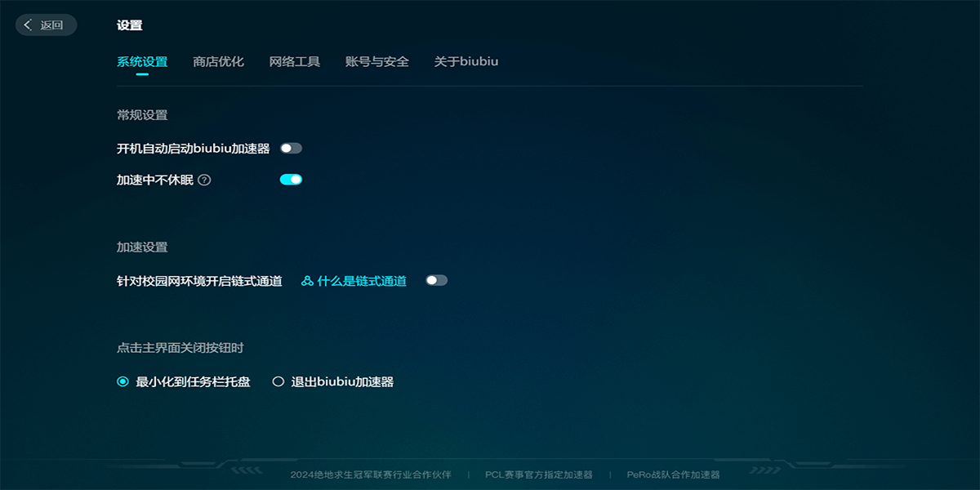Open the 网络工具 tab
The image size is (980, 490).
pos(293,60)
